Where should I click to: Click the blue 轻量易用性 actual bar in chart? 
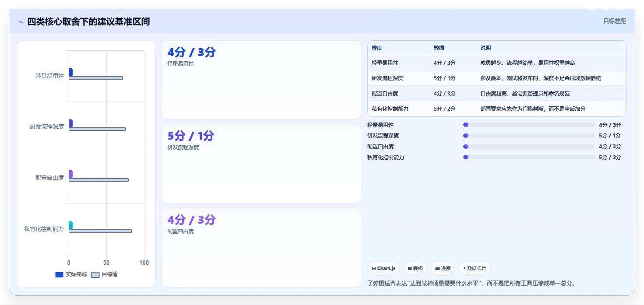click(x=70, y=72)
